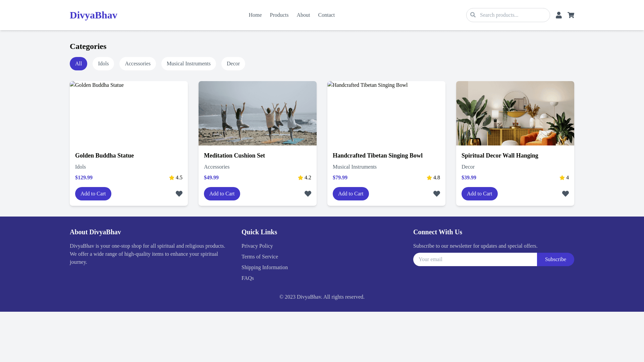Favorite the Spiritual Decor Wall Hanging

click(x=566, y=194)
